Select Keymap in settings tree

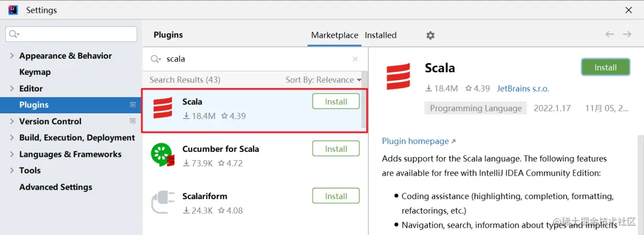coord(35,72)
